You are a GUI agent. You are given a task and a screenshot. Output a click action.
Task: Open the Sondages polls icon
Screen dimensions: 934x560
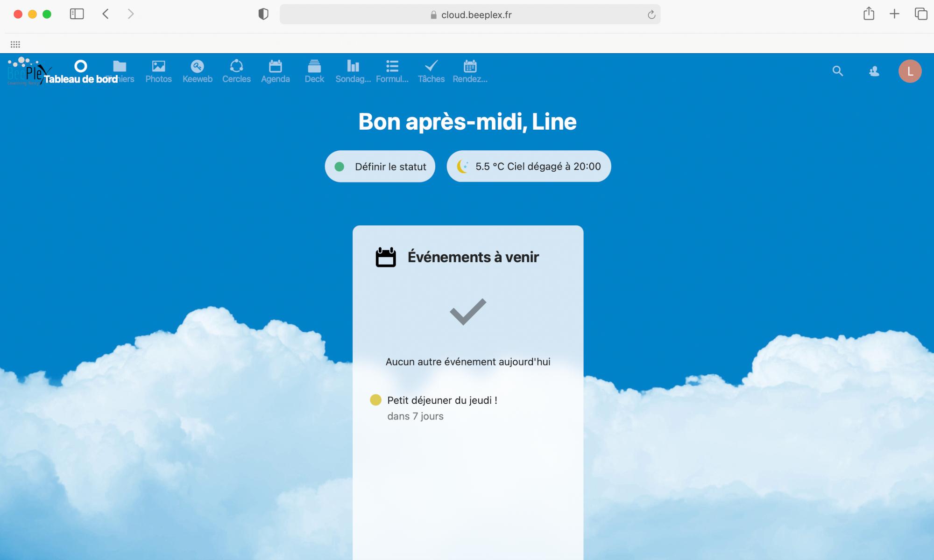click(x=353, y=71)
